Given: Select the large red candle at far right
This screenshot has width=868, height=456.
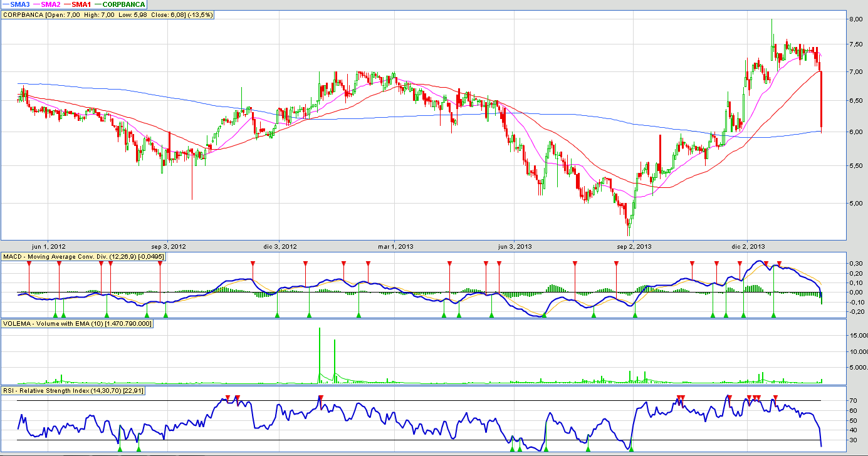Looking at the screenshot, I should pos(821,100).
